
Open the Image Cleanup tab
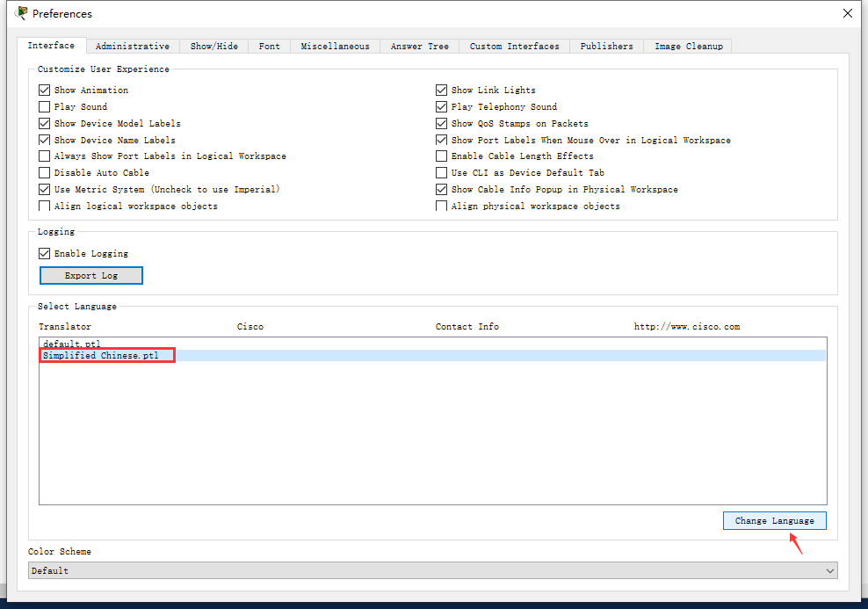(x=689, y=47)
